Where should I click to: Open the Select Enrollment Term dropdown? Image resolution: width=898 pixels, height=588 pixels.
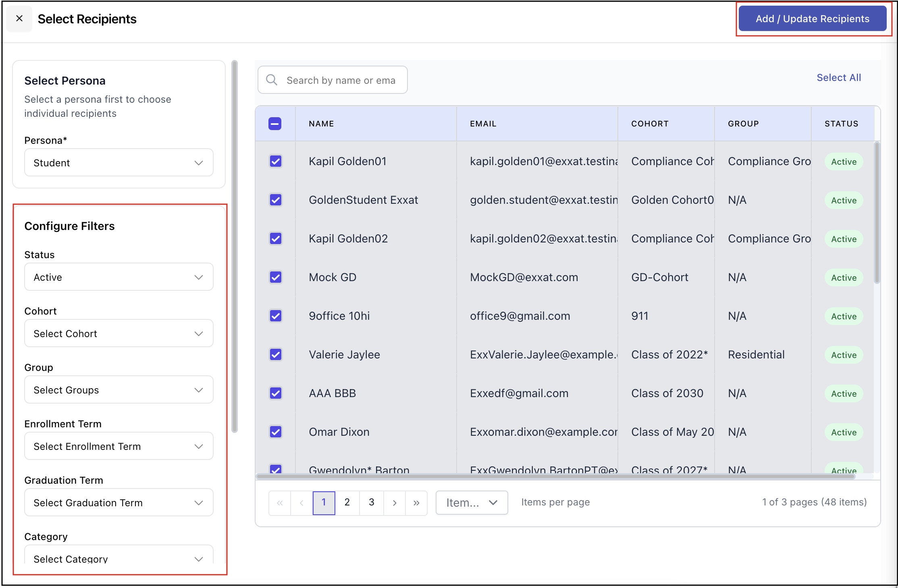[118, 446]
